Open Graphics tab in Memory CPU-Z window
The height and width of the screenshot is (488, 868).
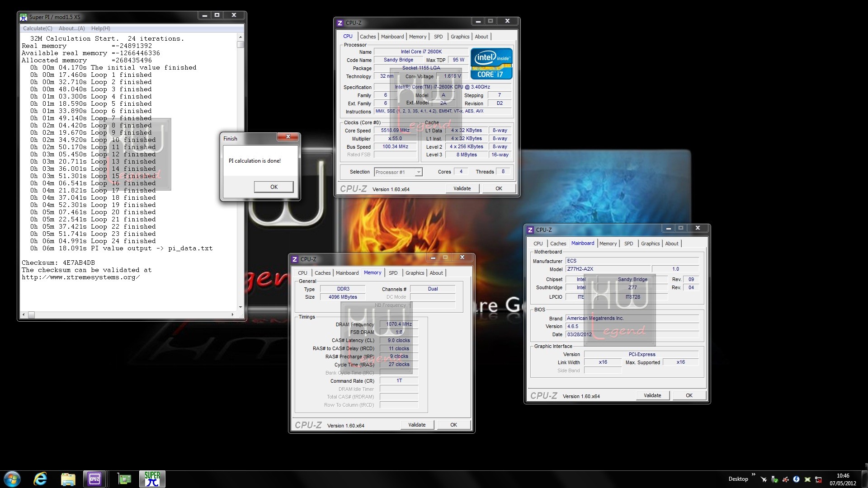click(x=415, y=273)
